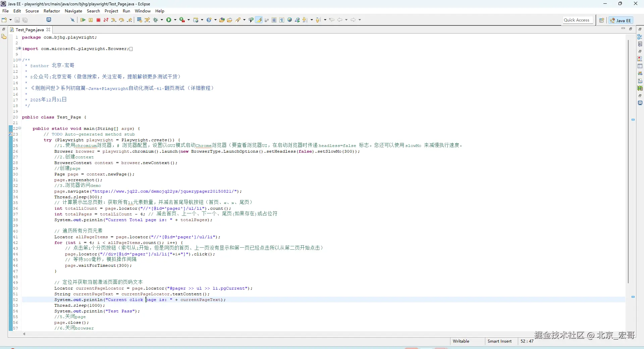
Task: Click the Search flashlight icon
Action: (238, 20)
